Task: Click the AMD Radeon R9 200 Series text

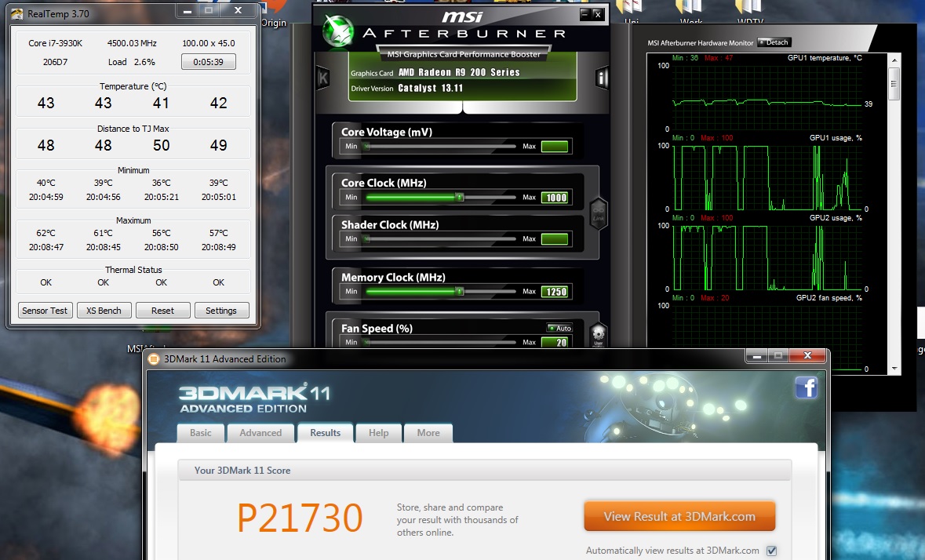Action: click(459, 72)
